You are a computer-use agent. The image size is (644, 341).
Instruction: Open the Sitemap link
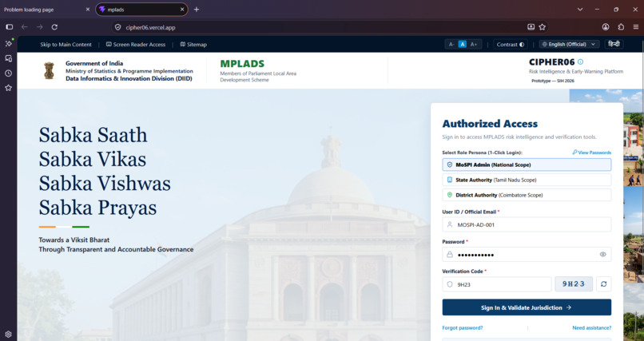(193, 44)
